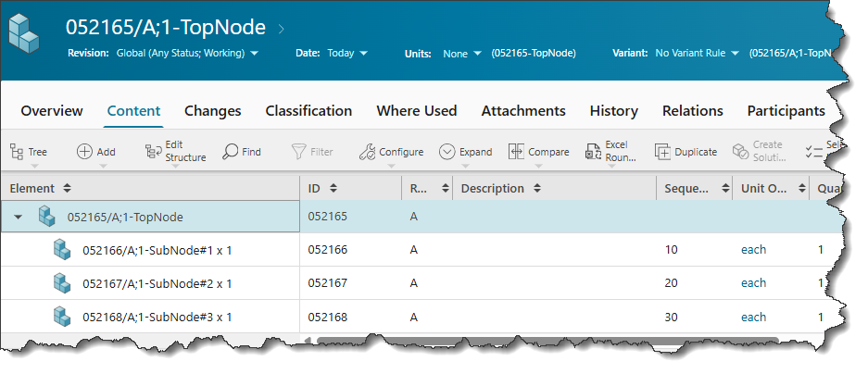868x374 pixels.
Task: Click the selection checklist icon
Action: pos(813,152)
